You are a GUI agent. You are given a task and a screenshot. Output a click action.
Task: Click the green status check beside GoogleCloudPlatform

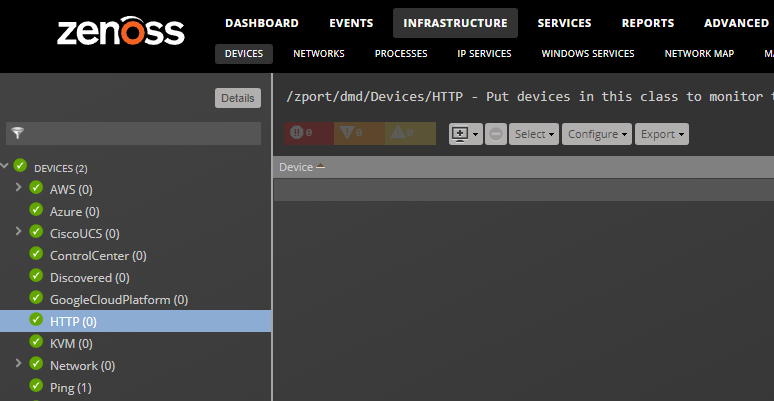click(x=36, y=297)
